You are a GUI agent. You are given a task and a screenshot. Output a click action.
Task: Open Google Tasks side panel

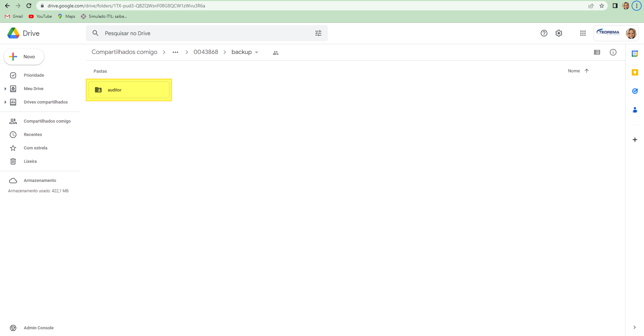coord(635,91)
